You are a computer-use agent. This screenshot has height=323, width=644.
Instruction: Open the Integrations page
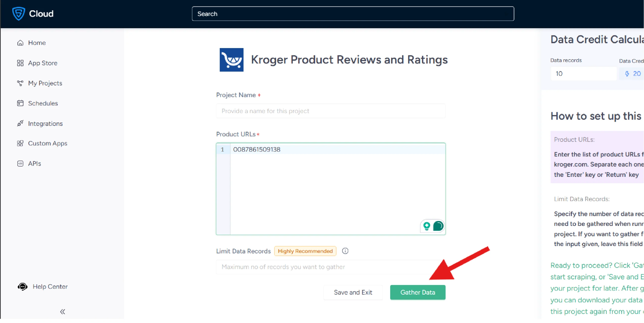pos(45,124)
